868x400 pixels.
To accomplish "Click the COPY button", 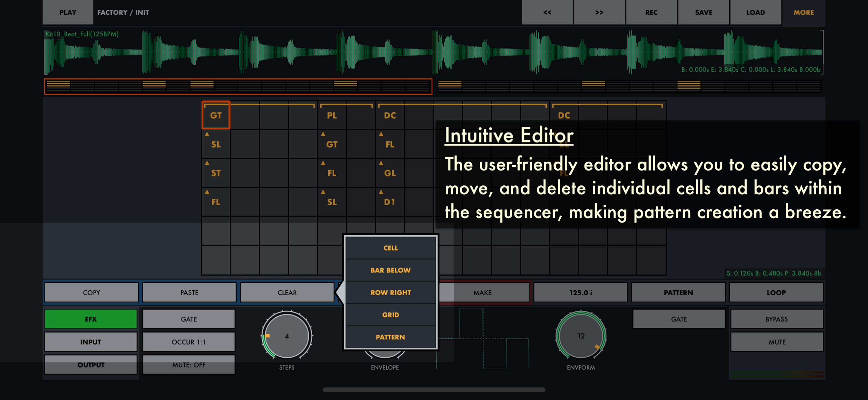I will click(91, 292).
